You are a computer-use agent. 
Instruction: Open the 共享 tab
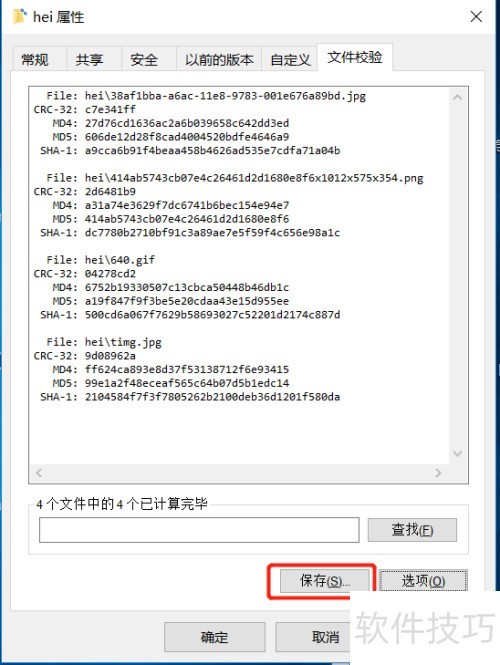click(x=89, y=59)
